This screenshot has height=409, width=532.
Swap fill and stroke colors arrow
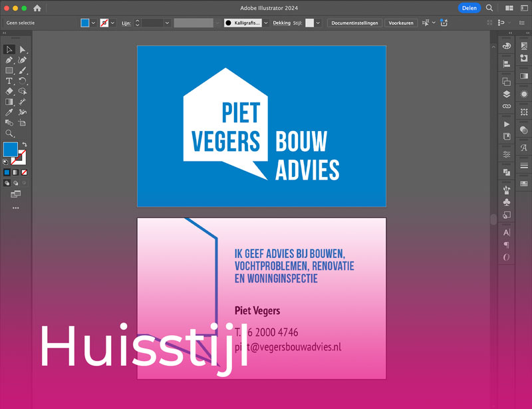(25, 144)
